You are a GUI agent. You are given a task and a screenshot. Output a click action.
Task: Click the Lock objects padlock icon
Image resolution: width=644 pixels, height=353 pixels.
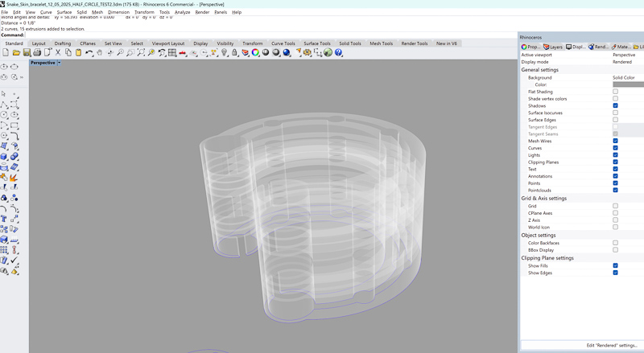pyautogui.click(x=234, y=53)
